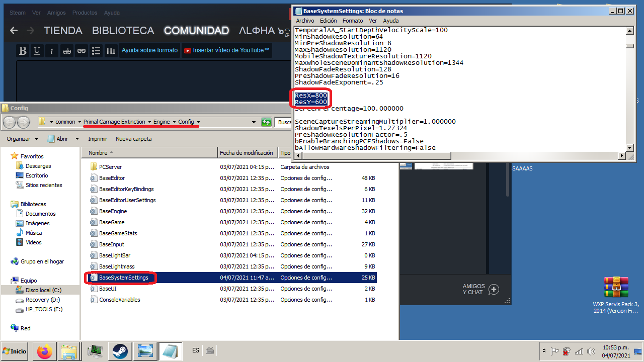Expand the arrow after 'Primal Carnage Extinction'
The image size is (644, 362).
(149, 122)
